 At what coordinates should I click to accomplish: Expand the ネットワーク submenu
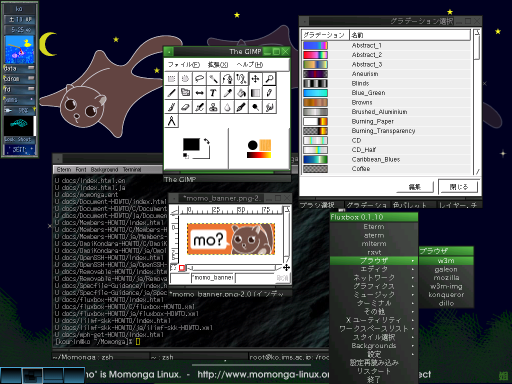tap(374, 278)
